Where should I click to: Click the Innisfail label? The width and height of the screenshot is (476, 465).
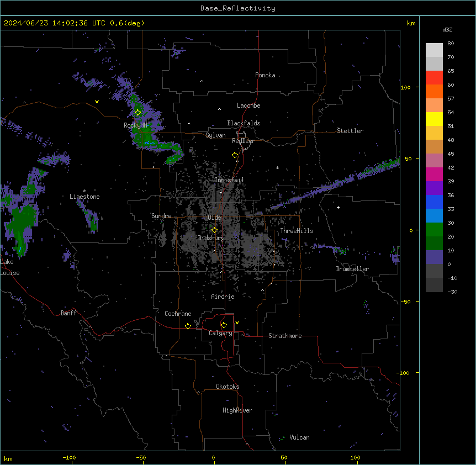(x=229, y=180)
